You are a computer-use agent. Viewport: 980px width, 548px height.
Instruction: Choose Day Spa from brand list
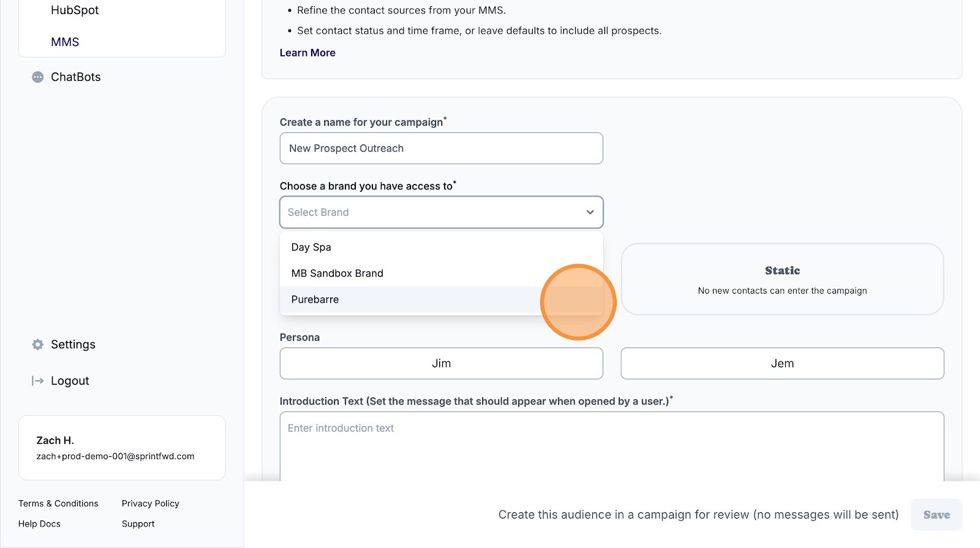[311, 247]
